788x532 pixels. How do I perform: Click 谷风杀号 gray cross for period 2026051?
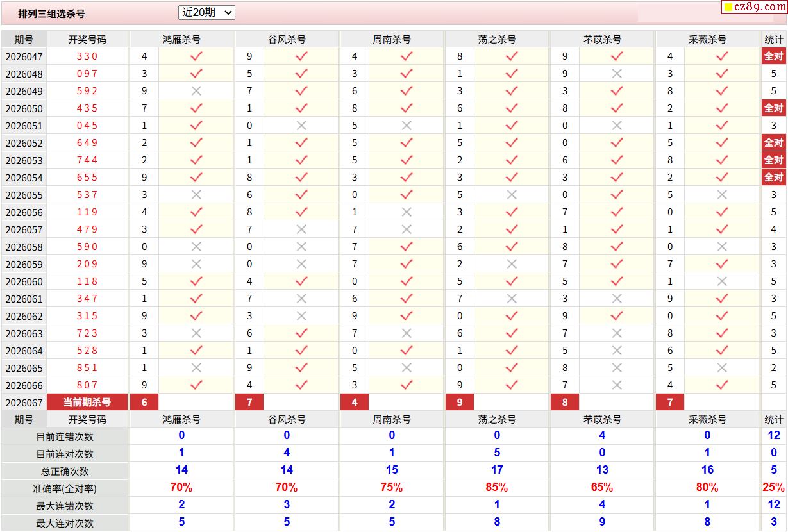[x=301, y=126]
